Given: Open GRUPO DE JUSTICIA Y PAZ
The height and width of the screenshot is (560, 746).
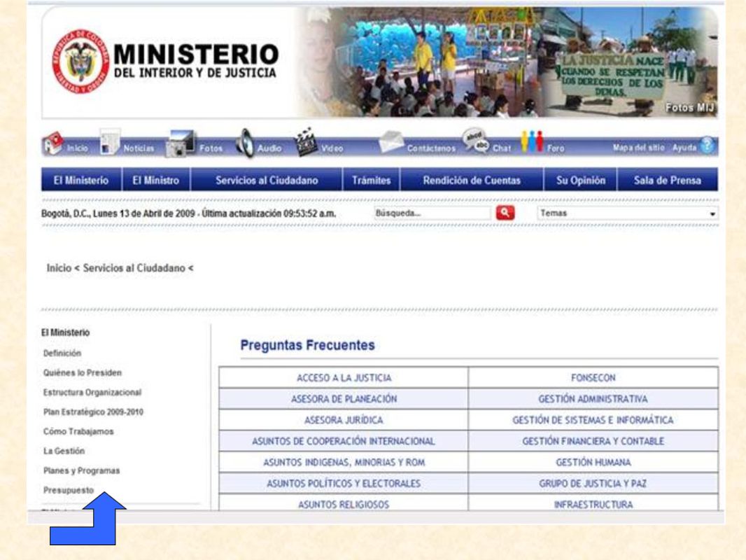Looking at the screenshot, I should (x=593, y=484).
